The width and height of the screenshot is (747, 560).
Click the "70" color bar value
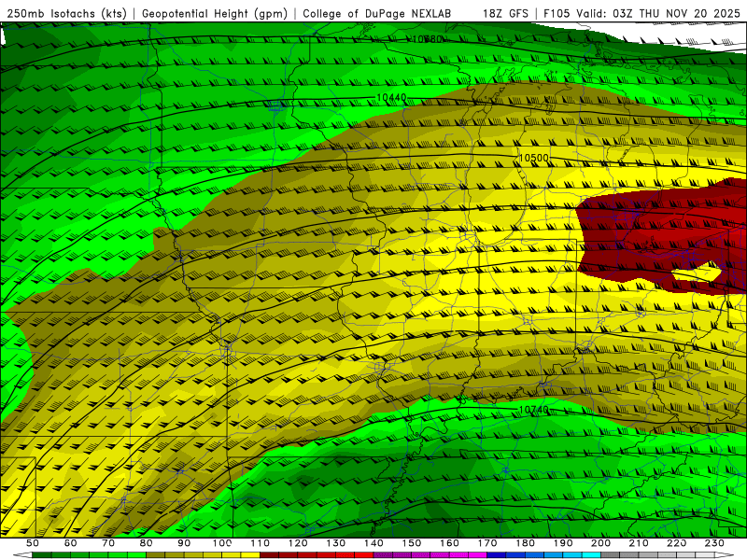(108, 543)
